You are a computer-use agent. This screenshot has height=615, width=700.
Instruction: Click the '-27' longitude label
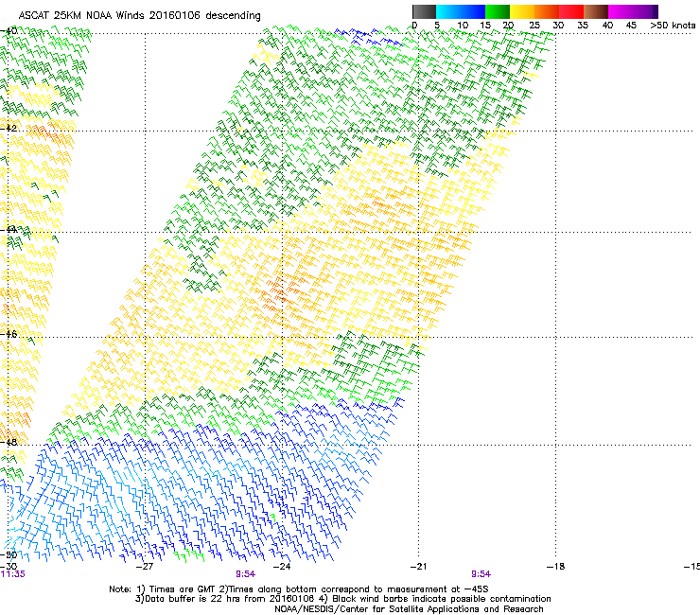tap(145, 566)
